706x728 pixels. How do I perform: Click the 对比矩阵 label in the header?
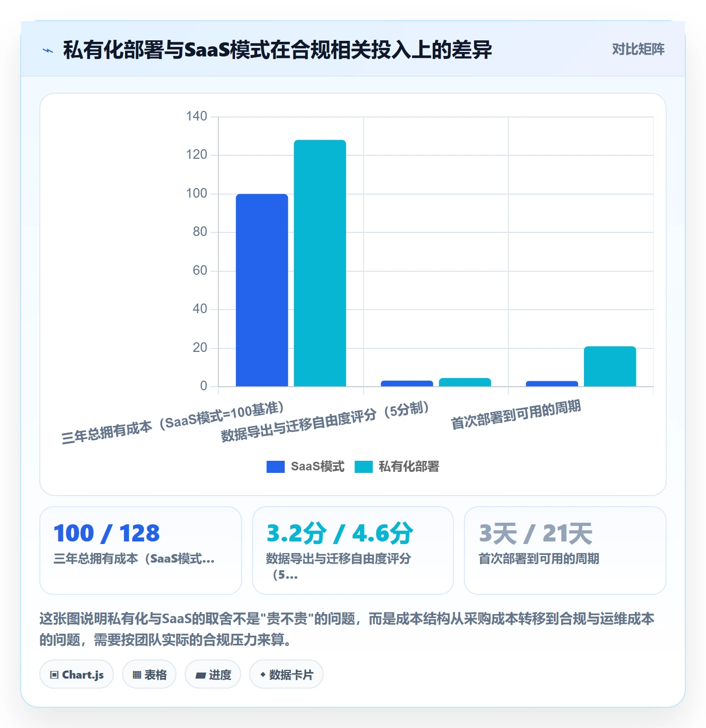[638, 49]
